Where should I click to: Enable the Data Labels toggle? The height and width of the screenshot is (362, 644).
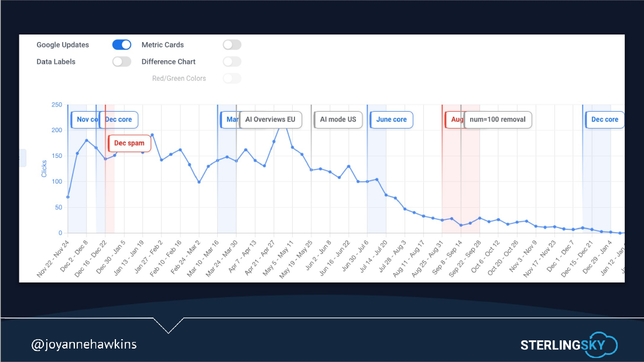[x=122, y=61]
